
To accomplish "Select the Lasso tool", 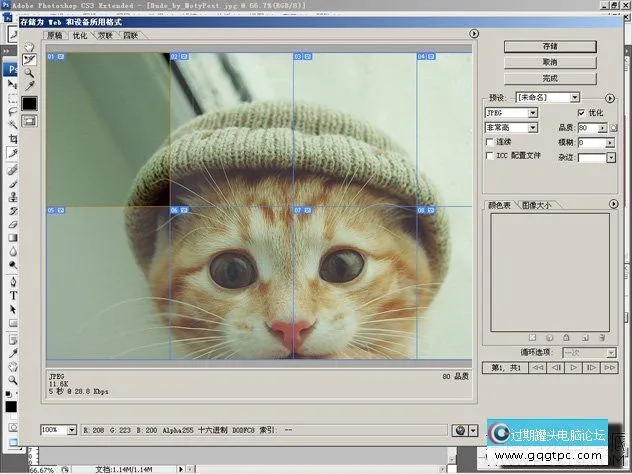I will click(12, 112).
